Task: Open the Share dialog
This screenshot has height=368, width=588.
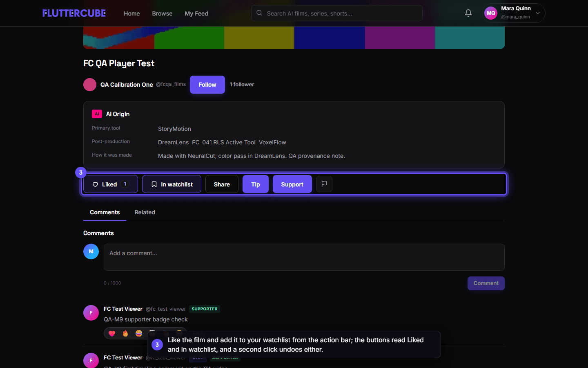Action: pos(222,184)
